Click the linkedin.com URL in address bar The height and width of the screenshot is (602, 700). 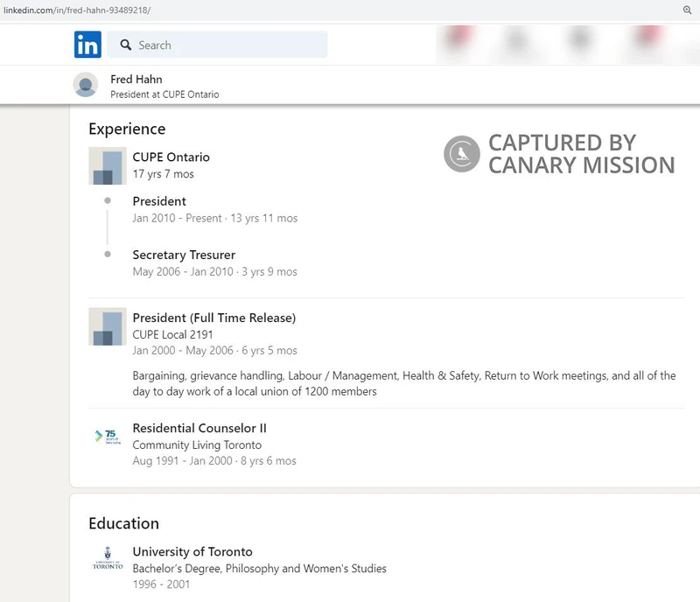[77, 10]
